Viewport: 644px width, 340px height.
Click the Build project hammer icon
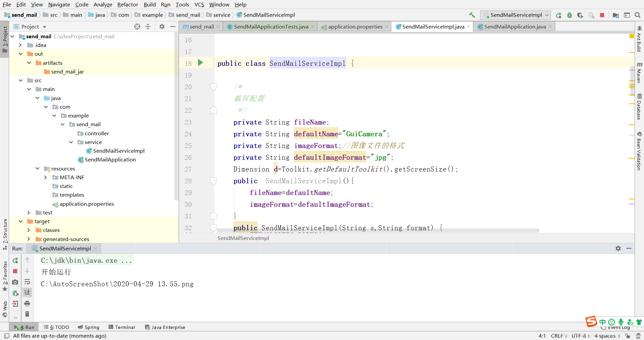[x=472, y=15]
